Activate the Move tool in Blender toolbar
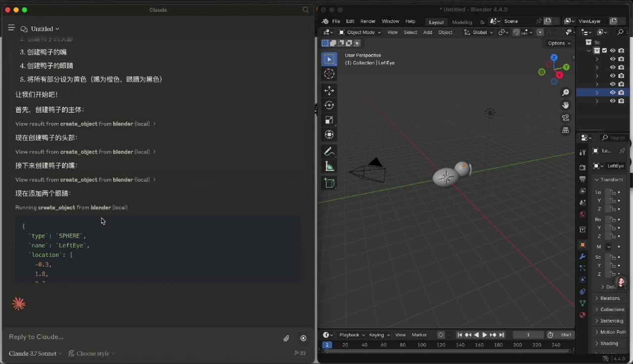 (x=329, y=90)
